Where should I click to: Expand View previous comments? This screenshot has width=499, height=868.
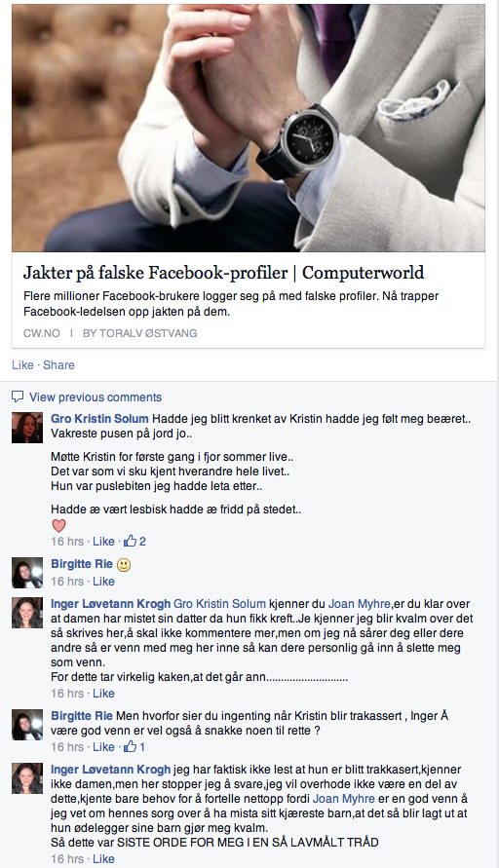point(96,396)
